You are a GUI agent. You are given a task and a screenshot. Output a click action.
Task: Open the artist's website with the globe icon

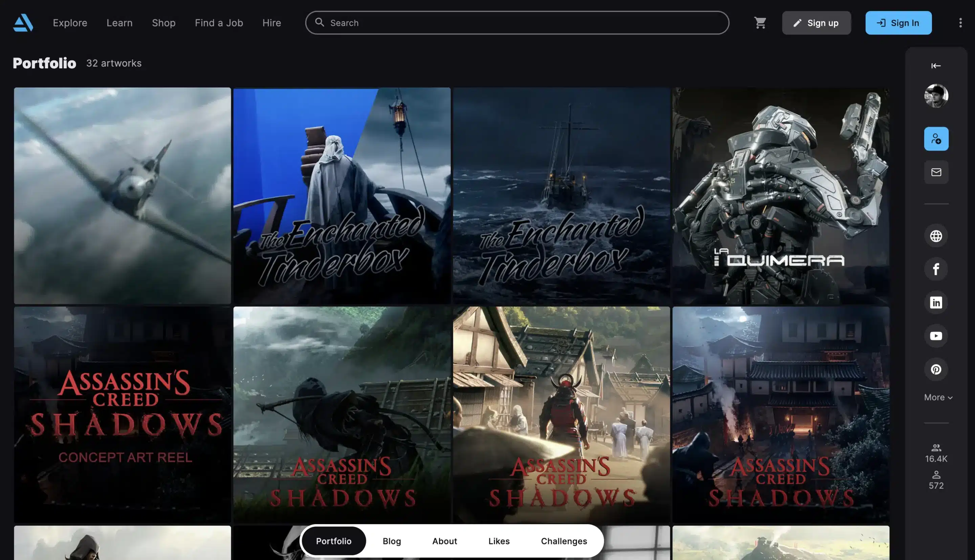(936, 235)
